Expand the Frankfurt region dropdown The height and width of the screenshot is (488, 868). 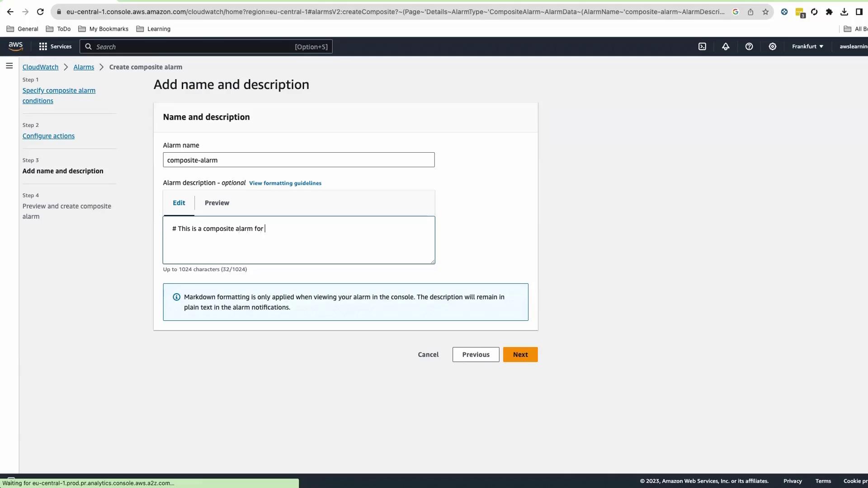point(807,47)
